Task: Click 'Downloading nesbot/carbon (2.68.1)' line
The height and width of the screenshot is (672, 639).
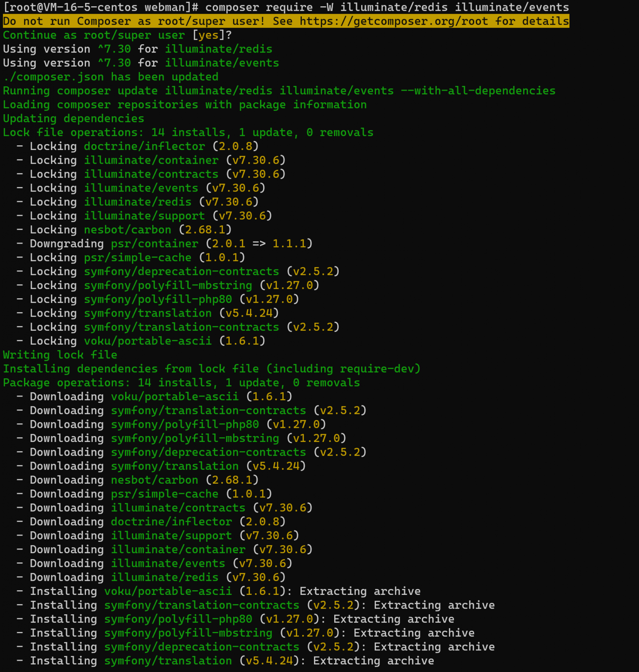Action: pyautogui.click(x=138, y=480)
